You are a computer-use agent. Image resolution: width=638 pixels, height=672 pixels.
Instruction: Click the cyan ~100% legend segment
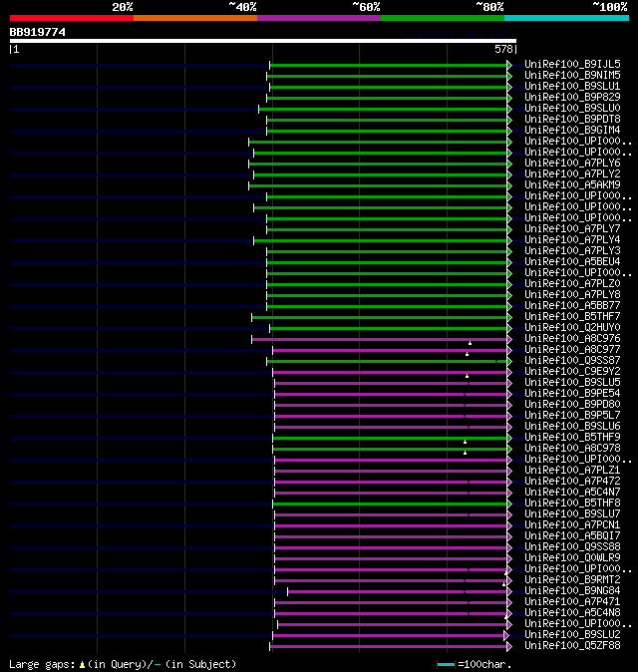(x=567, y=18)
